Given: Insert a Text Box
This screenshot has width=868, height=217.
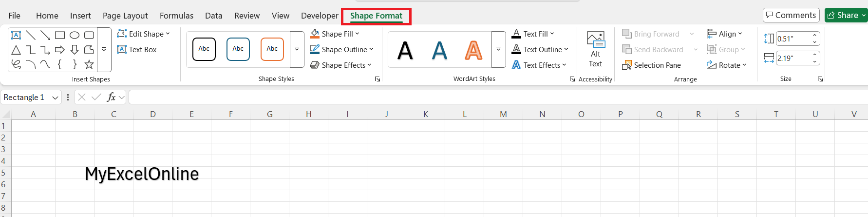Looking at the screenshot, I should (137, 49).
